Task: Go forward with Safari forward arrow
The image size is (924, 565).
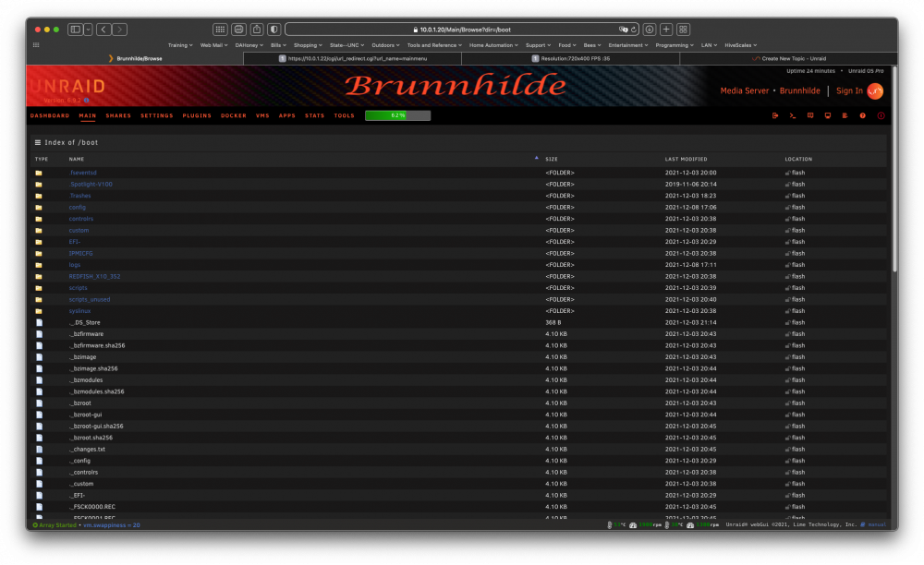Action: tap(119, 30)
